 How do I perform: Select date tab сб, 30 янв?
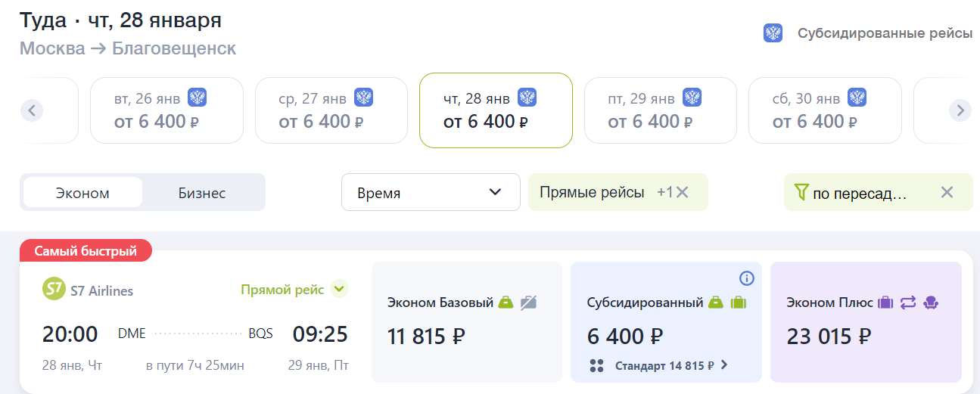click(x=825, y=110)
